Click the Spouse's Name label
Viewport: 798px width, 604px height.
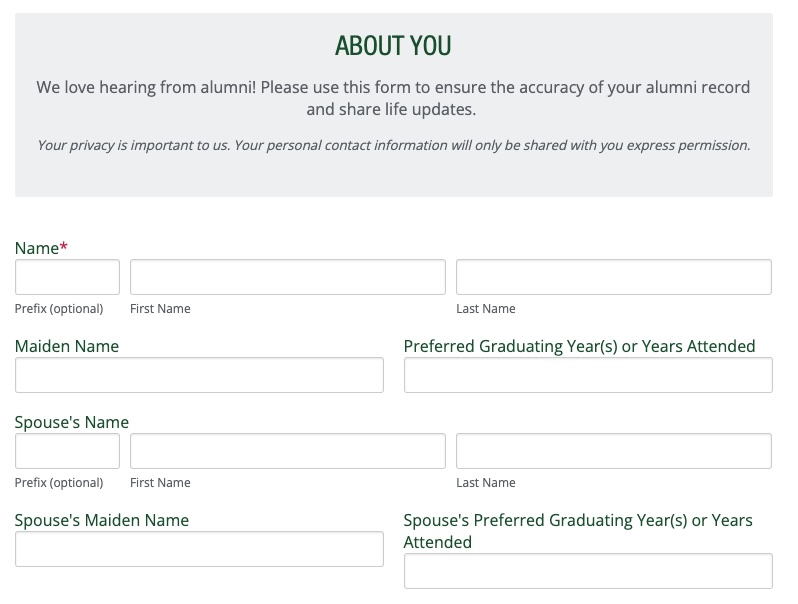(72, 422)
